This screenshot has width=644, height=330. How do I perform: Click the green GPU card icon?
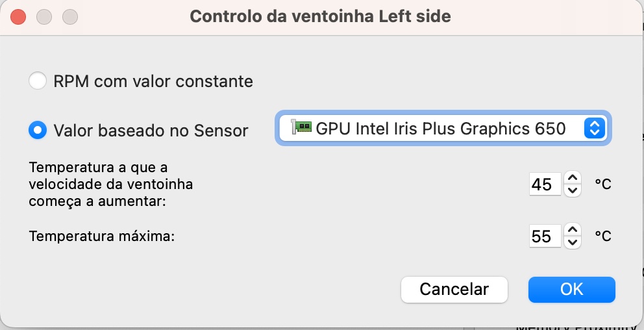click(303, 128)
